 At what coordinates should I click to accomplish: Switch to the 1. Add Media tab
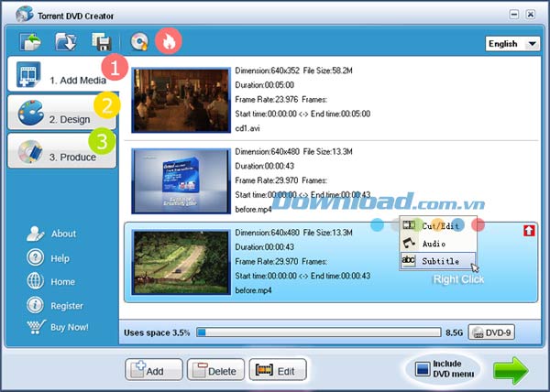pyautogui.click(x=63, y=74)
